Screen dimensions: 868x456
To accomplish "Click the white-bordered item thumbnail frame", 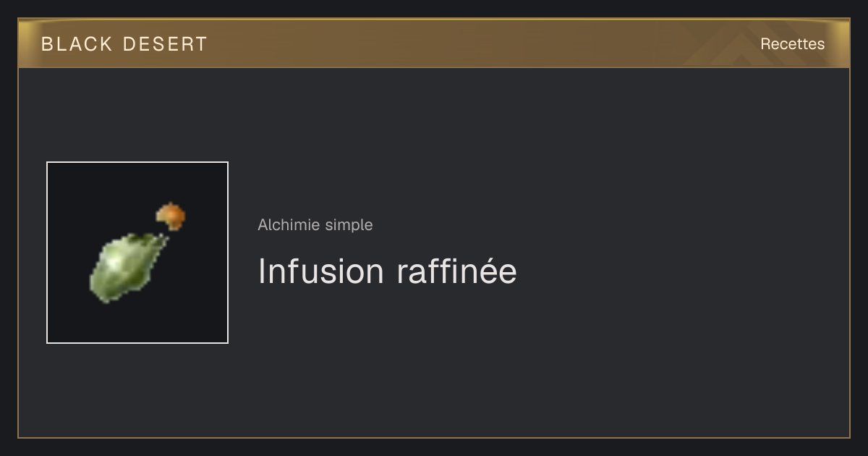I will click(x=137, y=253).
